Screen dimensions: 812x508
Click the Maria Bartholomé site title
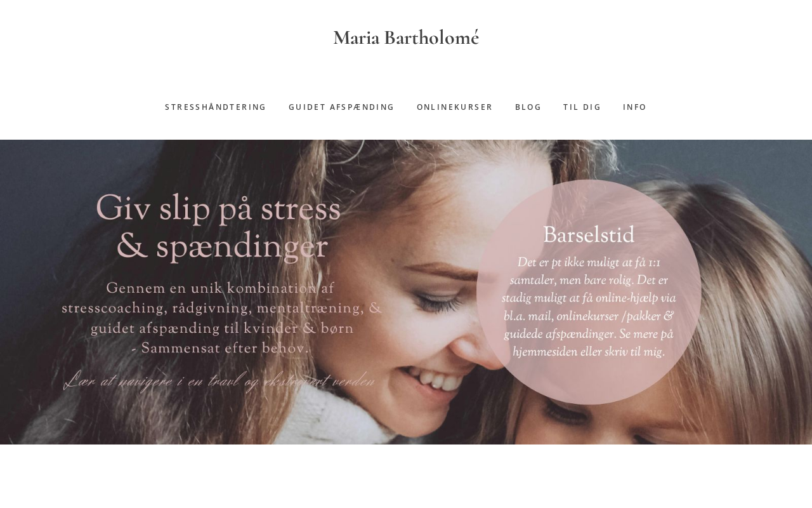(x=406, y=37)
